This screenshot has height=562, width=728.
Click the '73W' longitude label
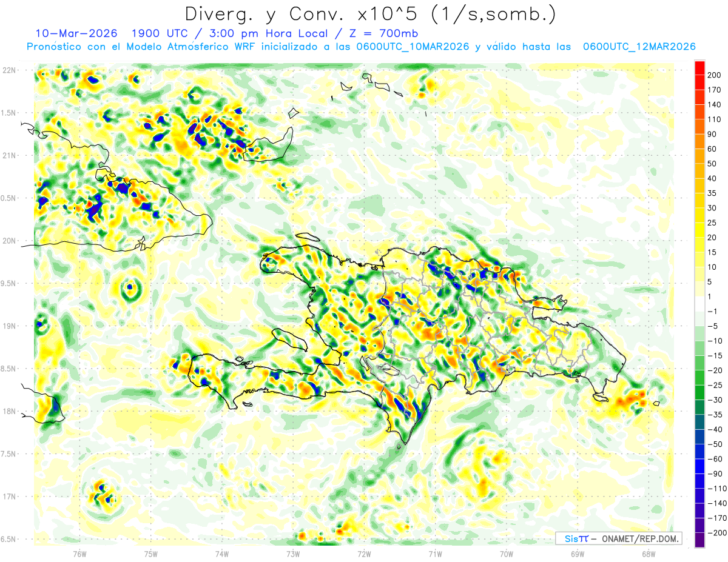pos(293,555)
